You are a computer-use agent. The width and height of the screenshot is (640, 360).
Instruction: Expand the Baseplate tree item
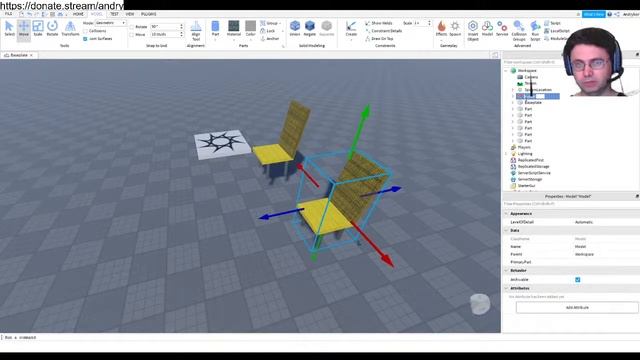513,103
